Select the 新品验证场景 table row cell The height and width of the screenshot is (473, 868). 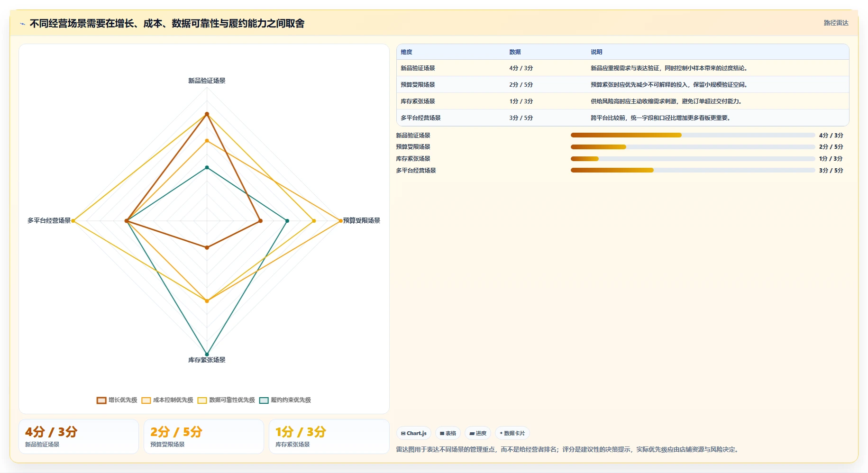(x=418, y=68)
